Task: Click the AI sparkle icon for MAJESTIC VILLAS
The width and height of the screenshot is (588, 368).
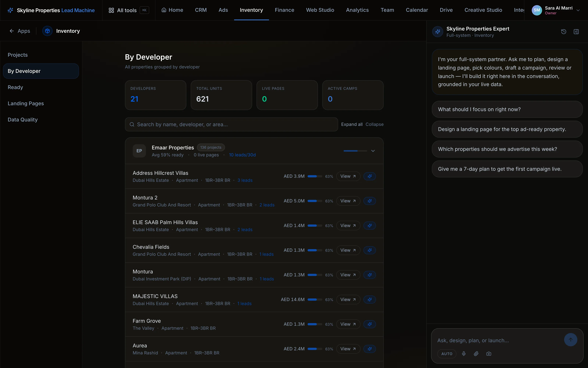Action: tap(370, 299)
